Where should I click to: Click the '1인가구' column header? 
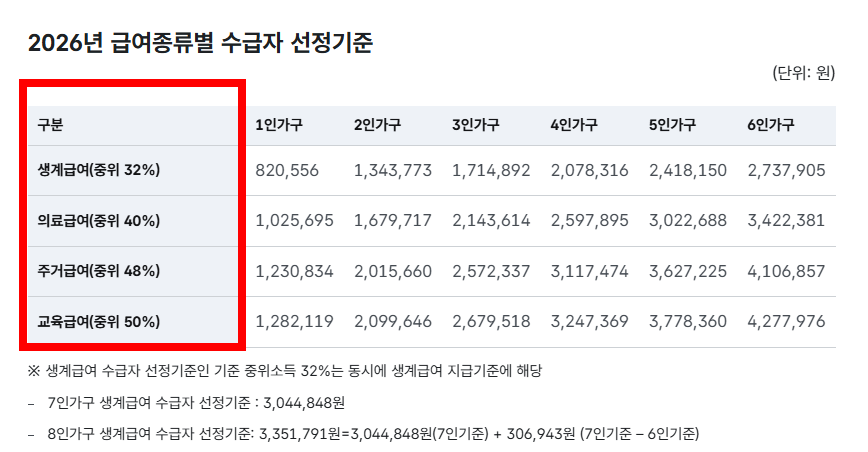(x=278, y=124)
